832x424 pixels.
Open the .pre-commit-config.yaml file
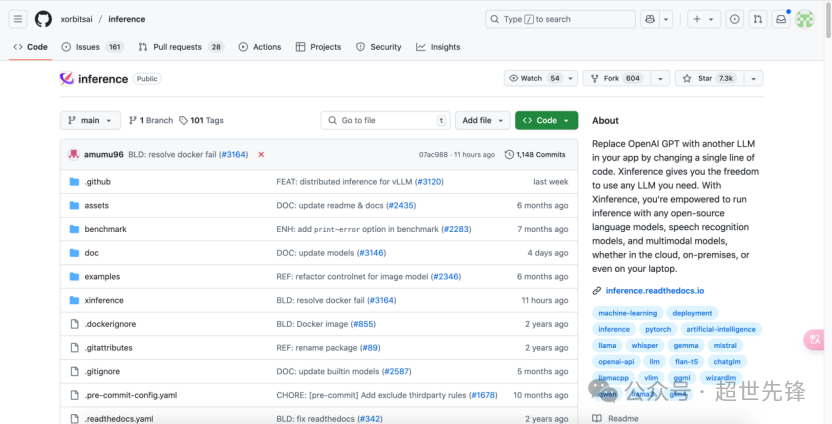click(131, 395)
